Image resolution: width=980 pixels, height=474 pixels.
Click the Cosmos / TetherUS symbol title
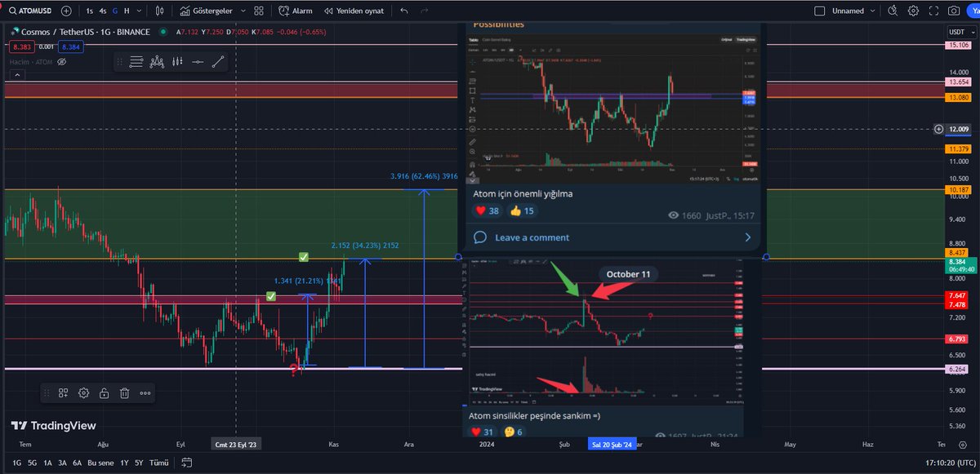[x=85, y=32]
